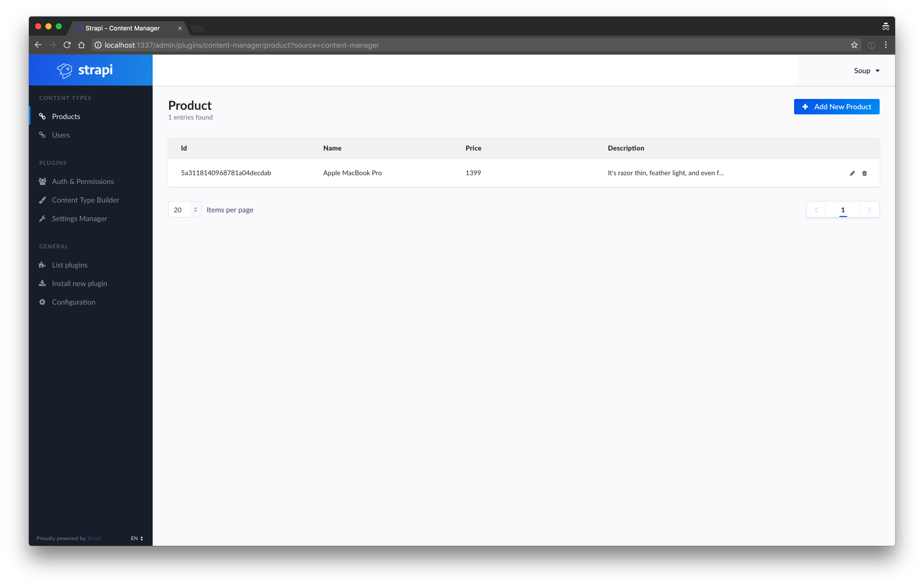Open Auth & Permissions plugin

coord(82,181)
